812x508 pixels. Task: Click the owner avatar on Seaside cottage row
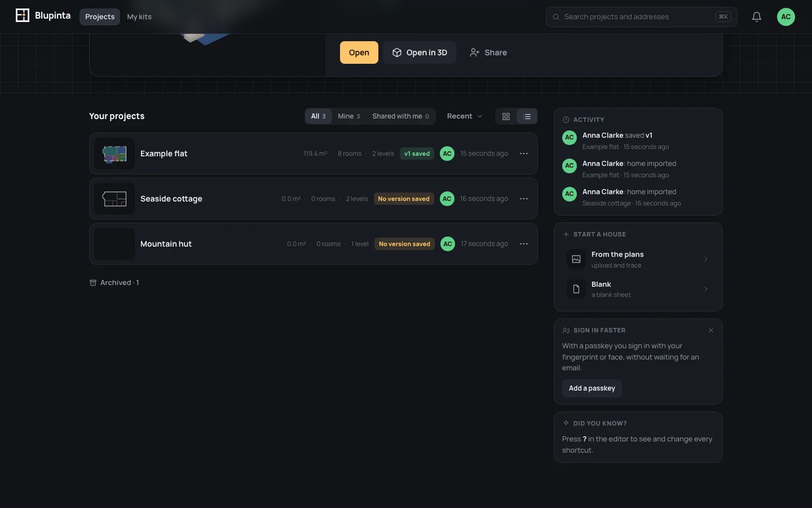[447, 199]
